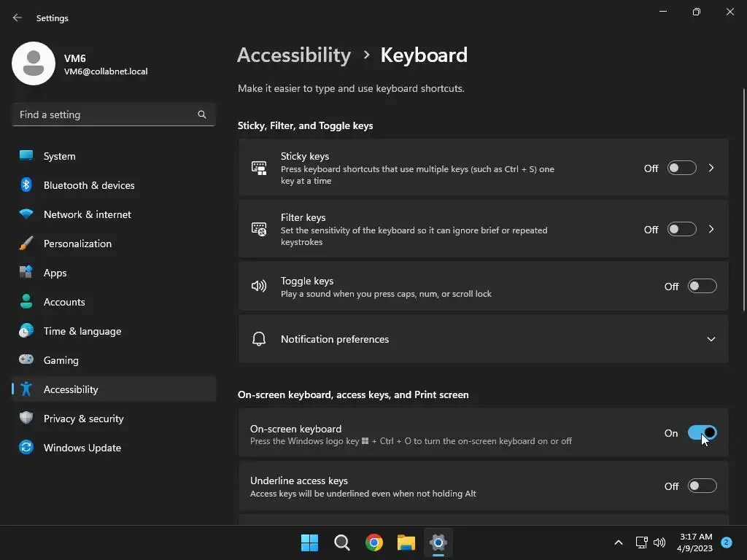Go to the Accounts settings category
The image size is (747, 560).
point(64,302)
